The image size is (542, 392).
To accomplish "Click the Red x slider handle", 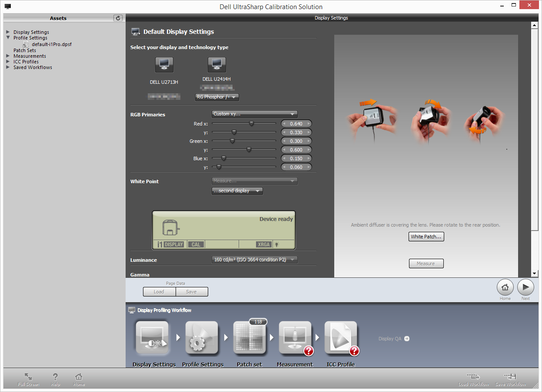I will point(251,123).
